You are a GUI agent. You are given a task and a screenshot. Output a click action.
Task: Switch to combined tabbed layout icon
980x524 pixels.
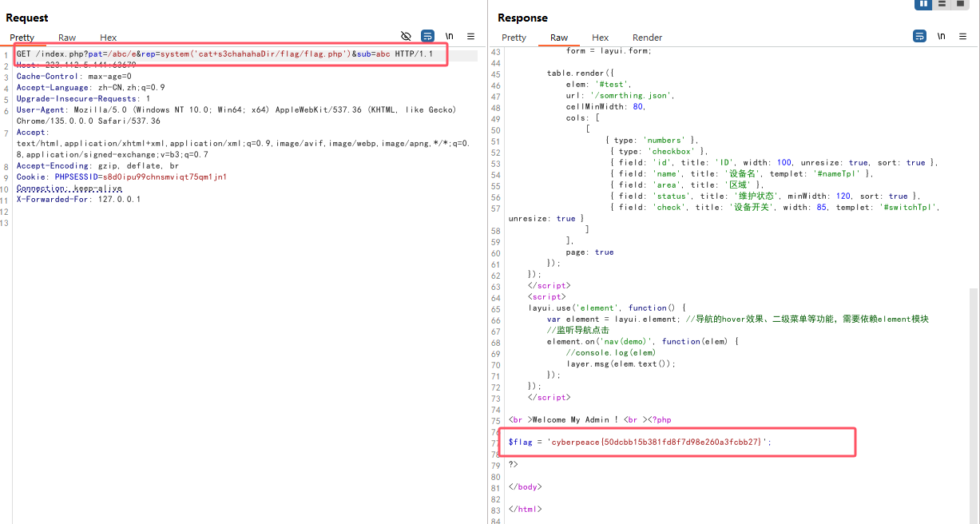point(961,4)
